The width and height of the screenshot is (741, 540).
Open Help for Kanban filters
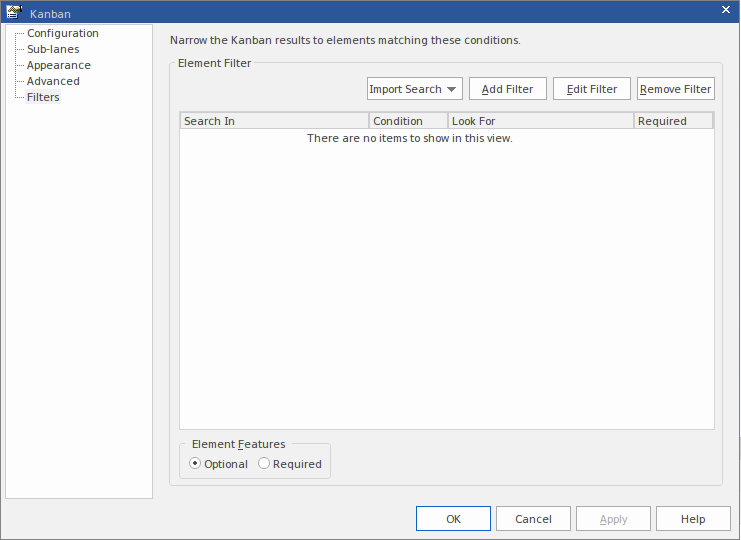[693, 519]
